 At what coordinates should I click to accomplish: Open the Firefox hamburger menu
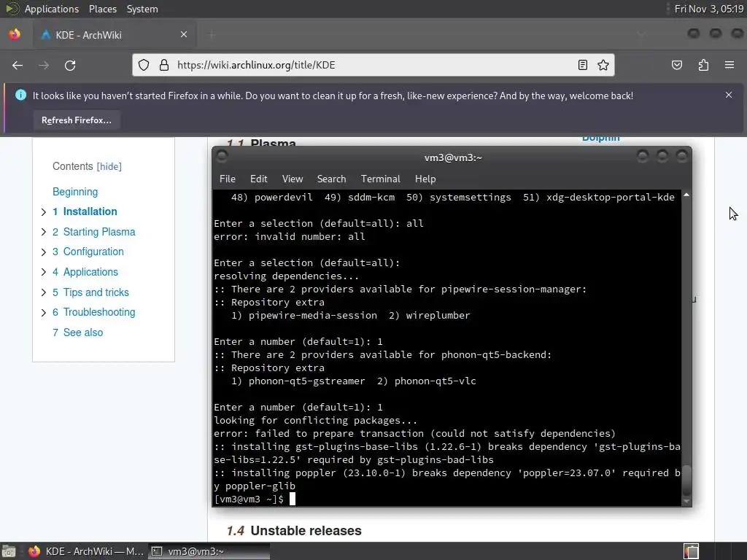(x=729, y=65)
